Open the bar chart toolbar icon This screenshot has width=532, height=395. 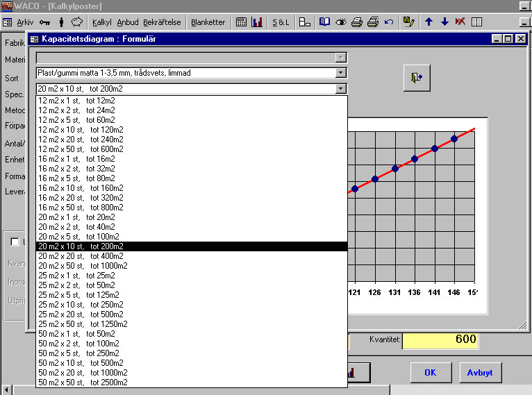click(257, 22)
